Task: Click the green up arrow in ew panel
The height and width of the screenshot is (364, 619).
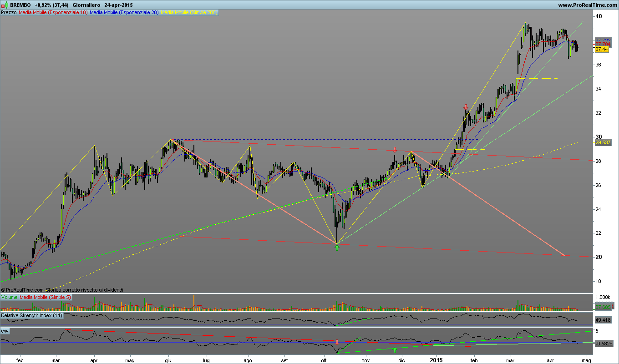Action: [x=395, y=349]
